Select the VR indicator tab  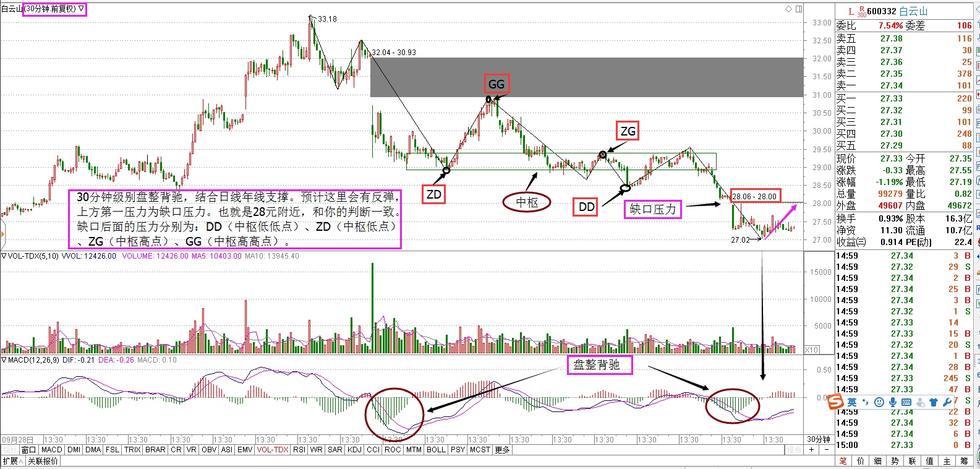pyautogui.click(x=192, y=450)
